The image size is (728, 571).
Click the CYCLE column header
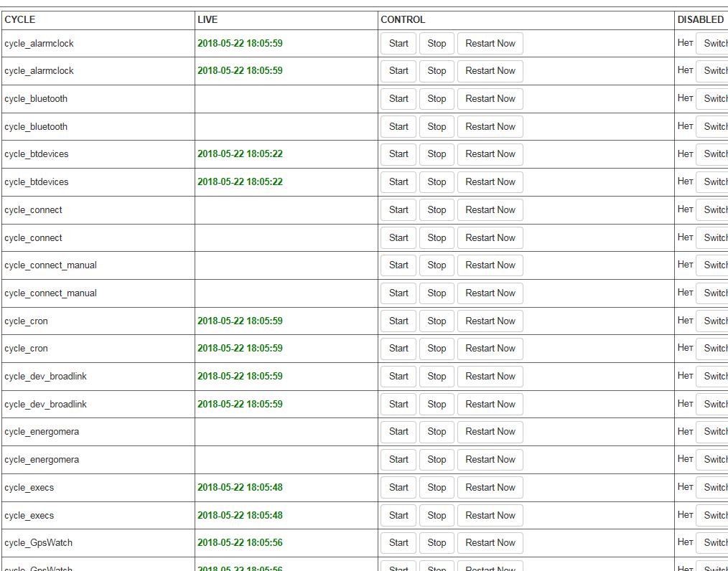pyautogui.click(x=20, y=20)
